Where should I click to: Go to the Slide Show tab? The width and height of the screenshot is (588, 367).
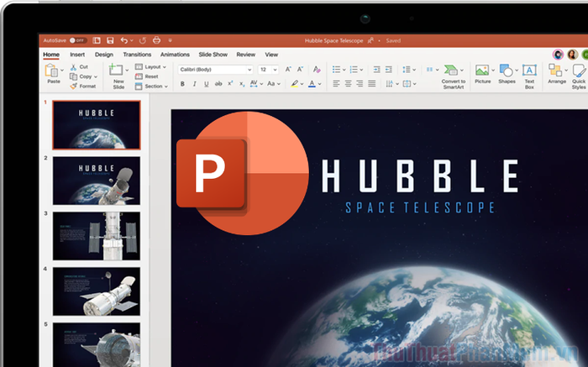tap(213, 55)
